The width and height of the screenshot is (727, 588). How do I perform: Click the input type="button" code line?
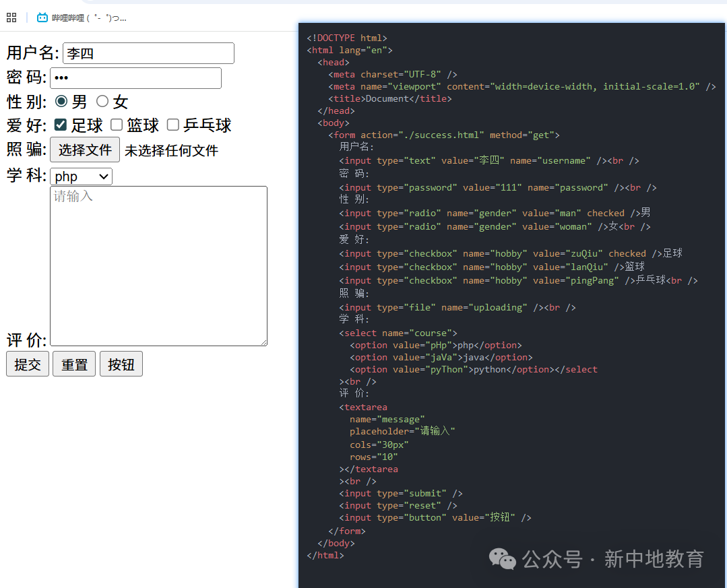435,517
